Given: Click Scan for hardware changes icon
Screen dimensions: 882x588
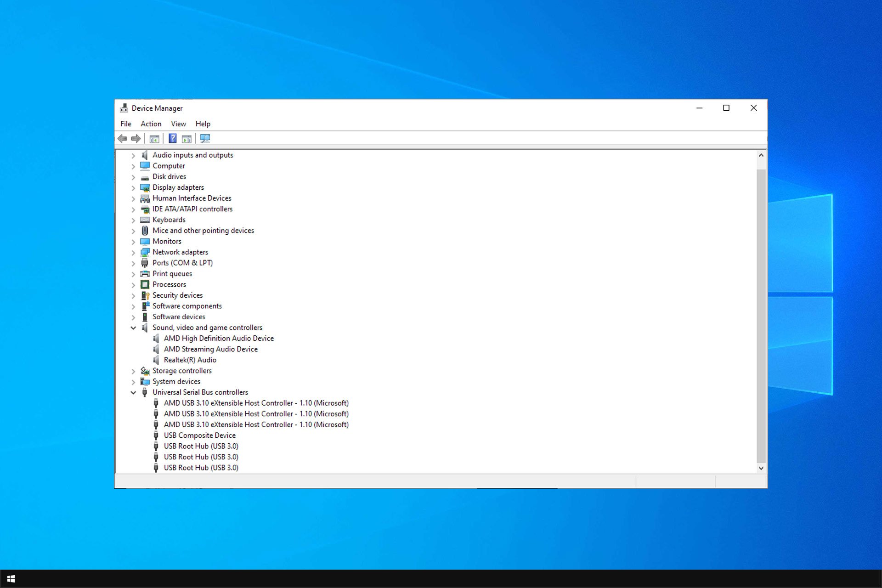Looking at the screenshot, I should click(205, 138).
